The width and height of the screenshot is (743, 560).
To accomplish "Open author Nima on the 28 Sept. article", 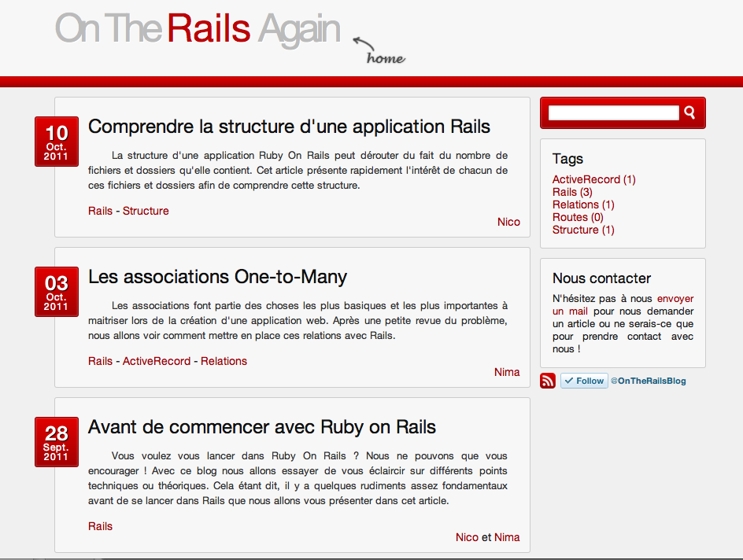I will point(507,537).
